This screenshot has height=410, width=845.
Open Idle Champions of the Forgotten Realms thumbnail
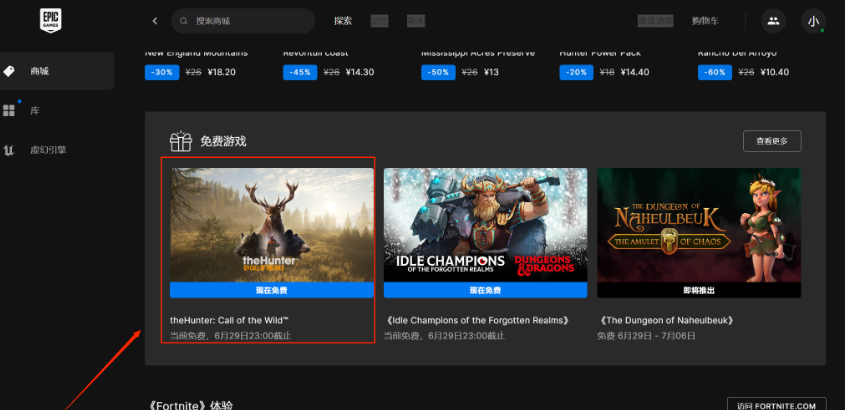[x=485, y=225]
